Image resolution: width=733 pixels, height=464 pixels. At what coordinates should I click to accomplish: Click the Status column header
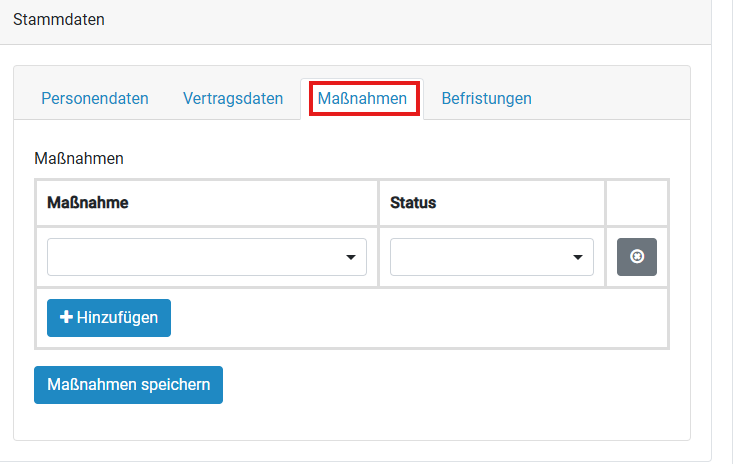413,202
